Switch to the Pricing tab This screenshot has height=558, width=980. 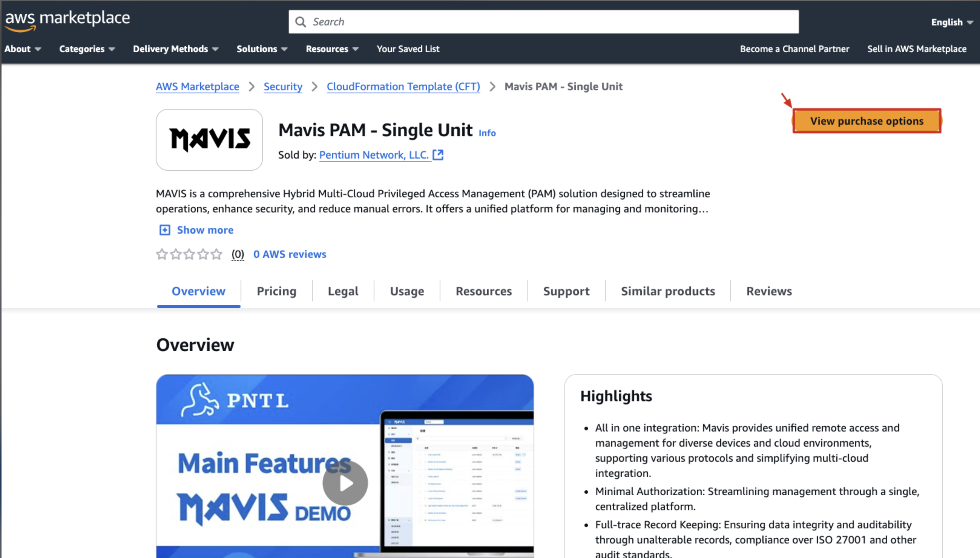tap(276, 291)
